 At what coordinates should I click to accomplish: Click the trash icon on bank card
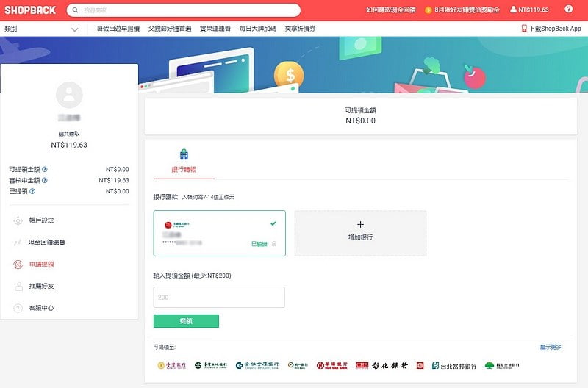click(274, 244)
